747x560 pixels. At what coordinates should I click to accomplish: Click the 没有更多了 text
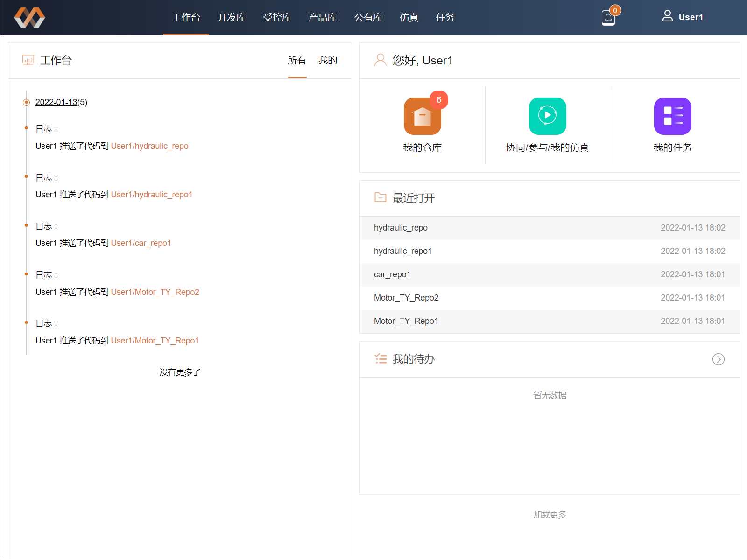click(x=180, y=372)
